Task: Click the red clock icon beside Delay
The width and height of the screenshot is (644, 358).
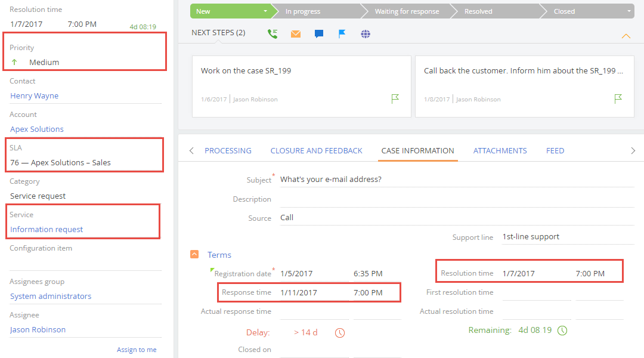Action: (339, 333)
